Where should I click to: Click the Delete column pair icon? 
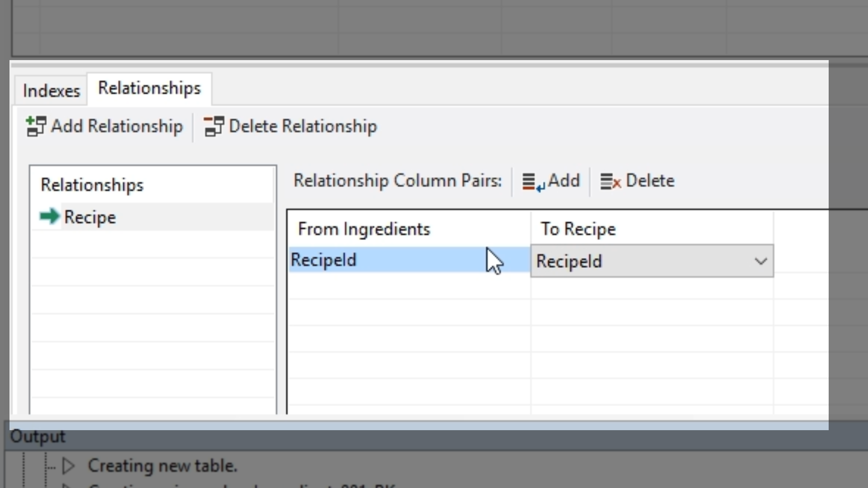click(x=610, y=182)
